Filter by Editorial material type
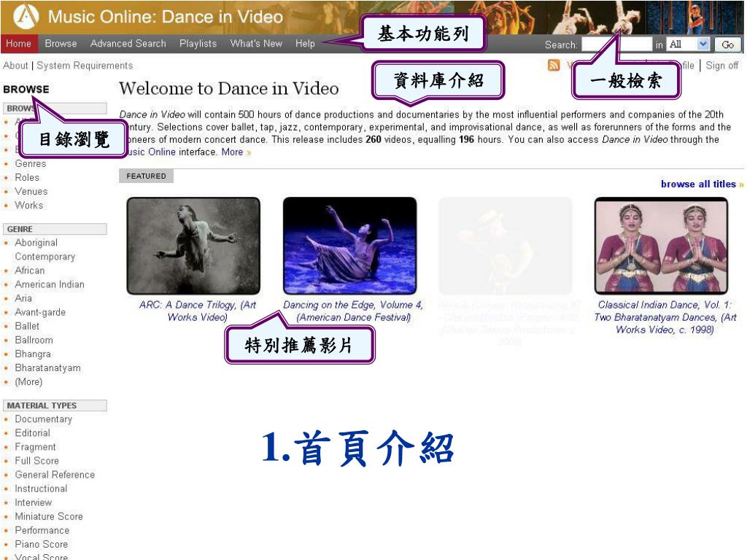 pos(32,433)
